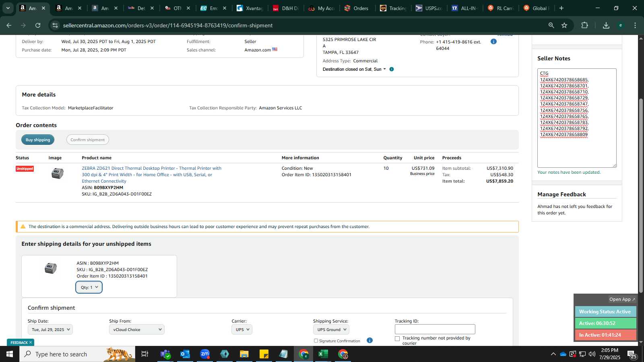Switch to the D&H tab
Viewport: 644px width, 362px height.
click(x=286, y=8)
